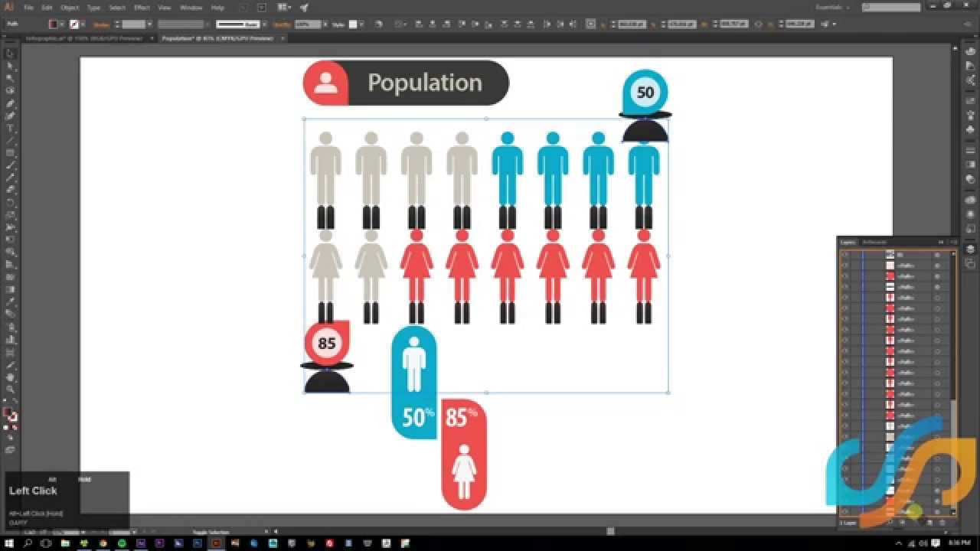Screen dimensions: 980x551
Task: Open the Opacity percentage dropdown
Action: coord(326,24)
